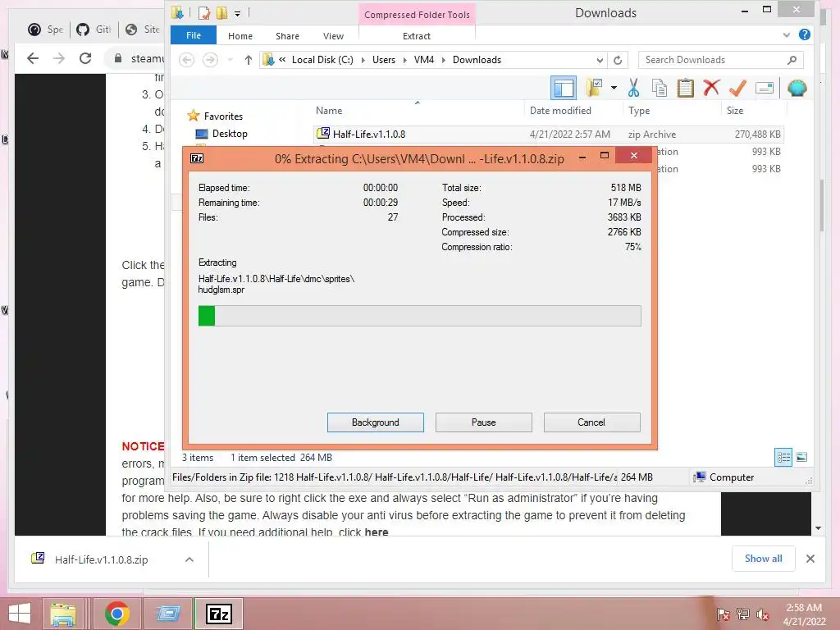
Task: Click the Background button in 7-Zip dialog
Action: 375,422
